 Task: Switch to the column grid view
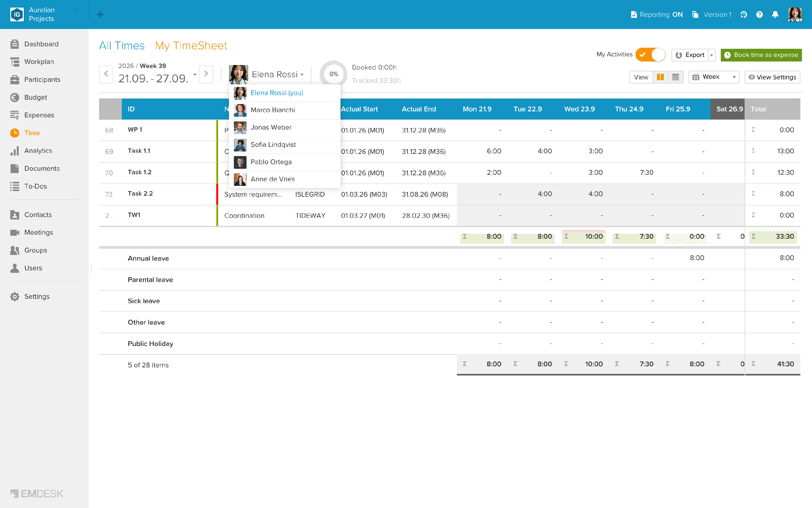click(x=660, y=77)
